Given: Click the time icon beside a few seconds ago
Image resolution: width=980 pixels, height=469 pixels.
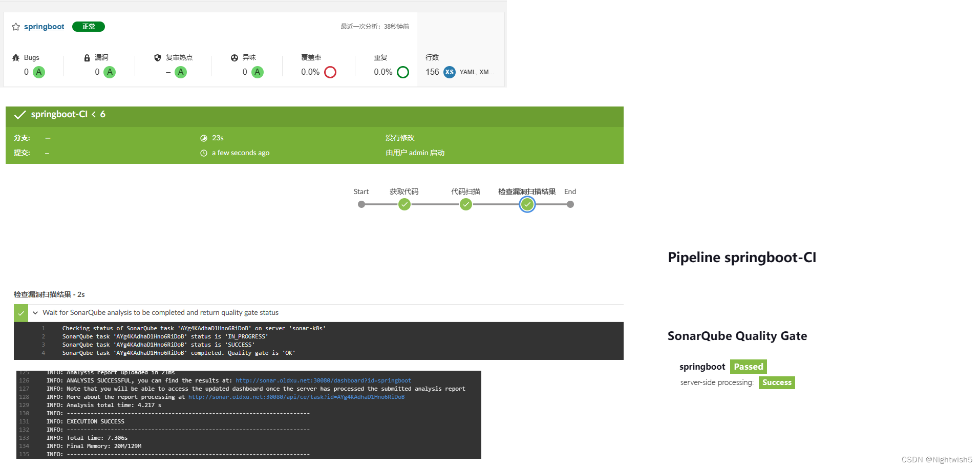Looking at the screenshot, I should [x=204, y=153].
